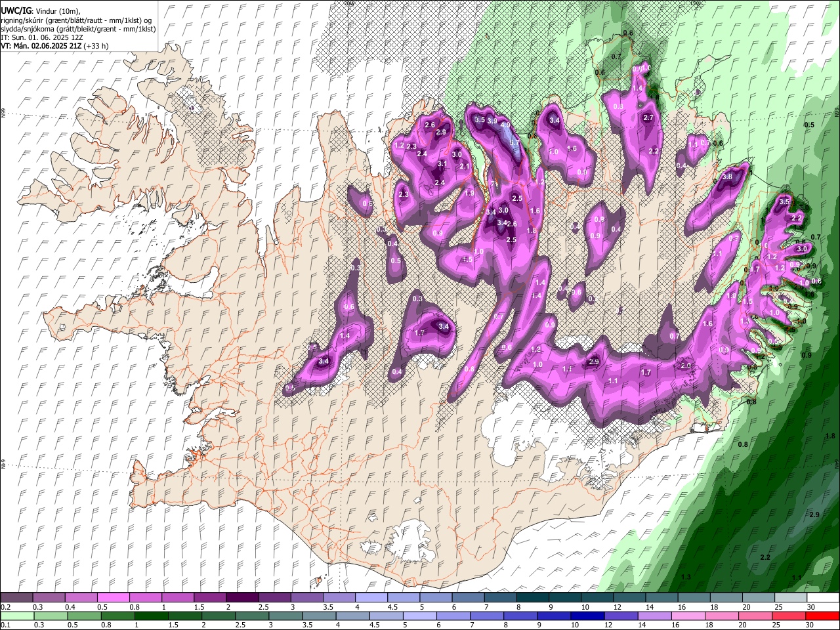Select the dark mauve 0.2 snow-scale swatch

point(17,598)
